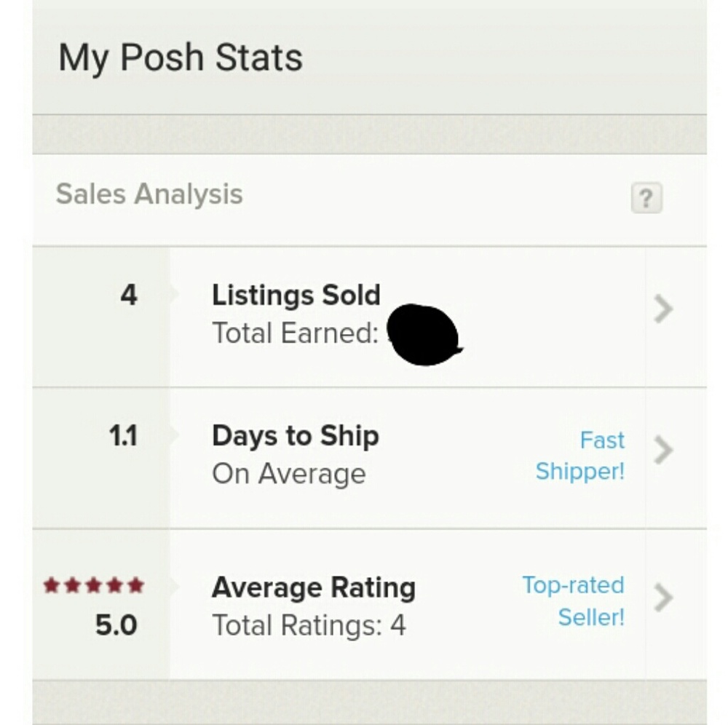Select the Sales Analysis section title
Image resolution: width=728 pixels, height=725 pixels.
[x=149, y=194]
